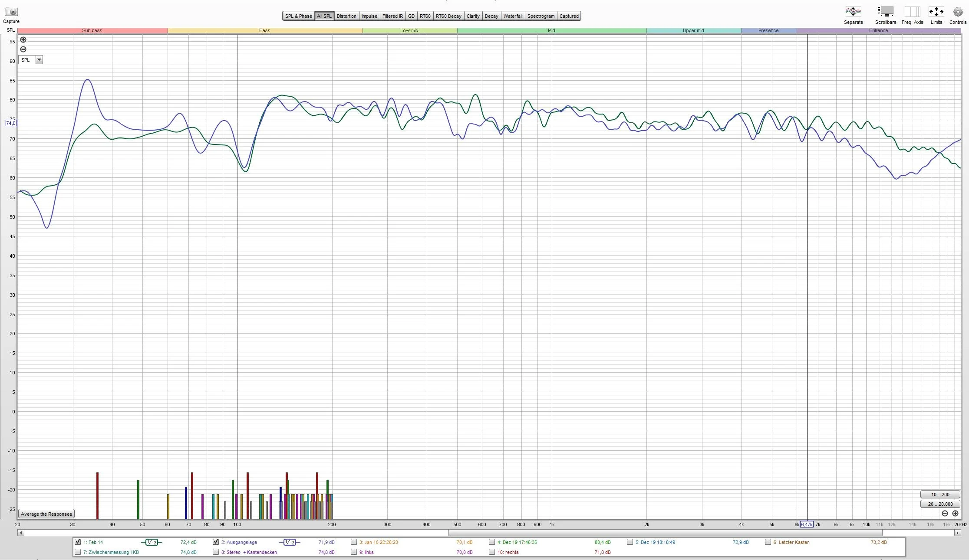Image resolution: width=969 pixels, height=560 pixels.
Task: Uncheck the '2: Ausgangslage' measurement checkbox
Action: tap(216, 542)
